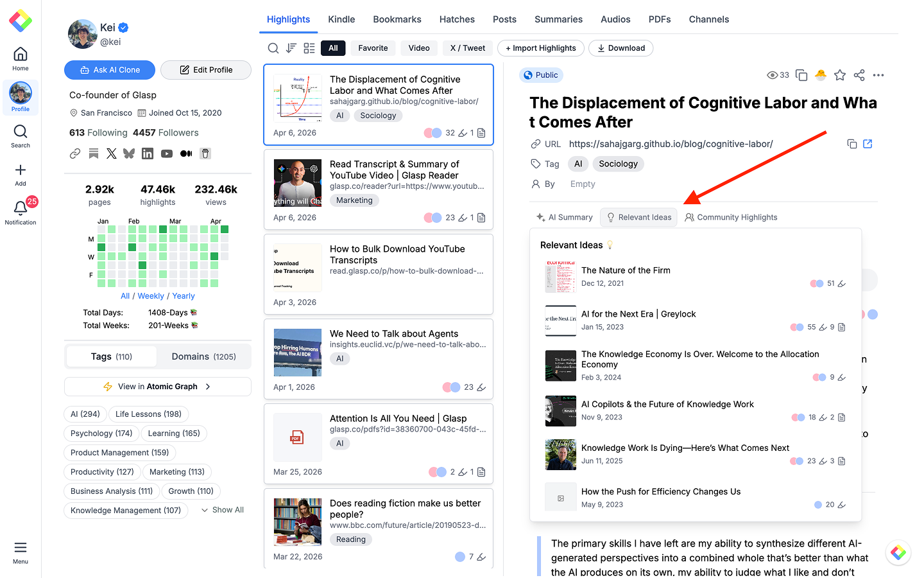Screen dimensions: 924x578
Task: Copy article with the duplicate icon near views
Action: tap(801, 75)
